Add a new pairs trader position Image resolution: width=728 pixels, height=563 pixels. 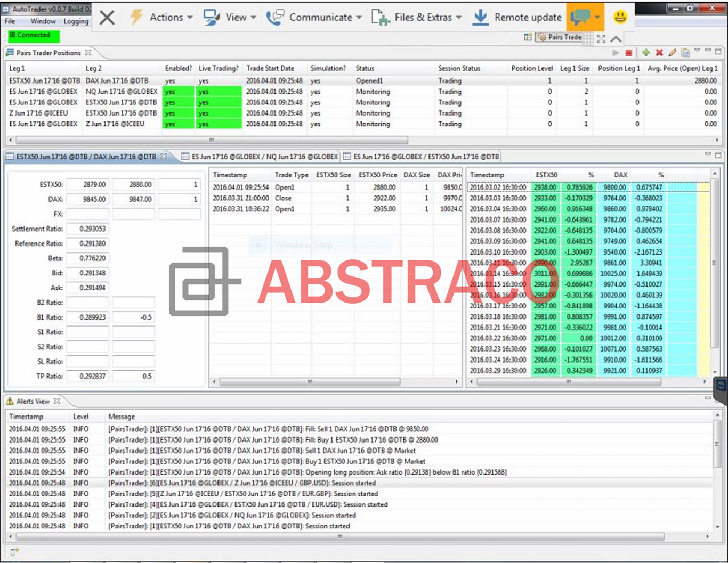click(646, 53)
